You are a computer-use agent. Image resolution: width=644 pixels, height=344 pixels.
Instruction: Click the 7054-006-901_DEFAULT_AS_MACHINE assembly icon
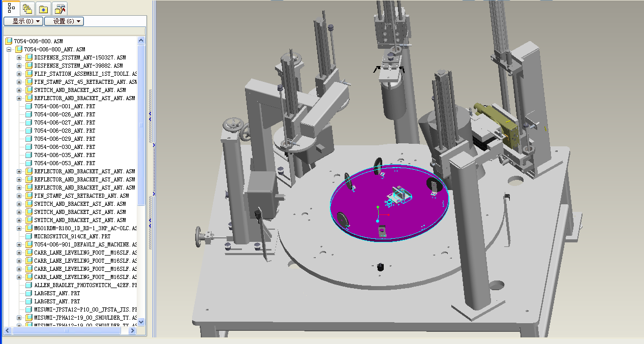coord(29,244)
